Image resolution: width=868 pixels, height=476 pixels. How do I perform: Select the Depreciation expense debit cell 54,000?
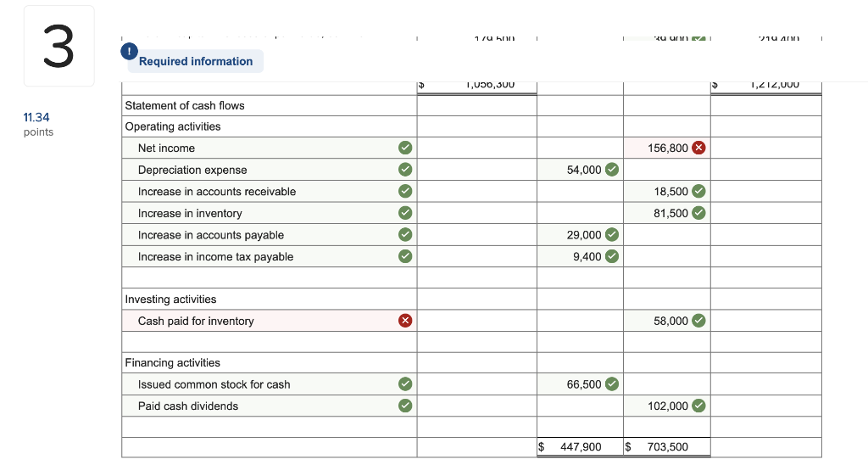tap(580, 170)
